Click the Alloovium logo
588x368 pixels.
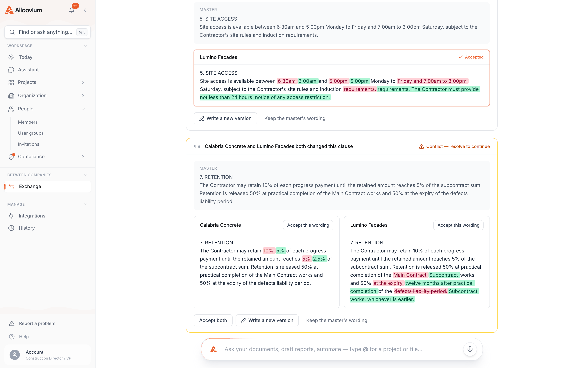[x=24, y=10]
